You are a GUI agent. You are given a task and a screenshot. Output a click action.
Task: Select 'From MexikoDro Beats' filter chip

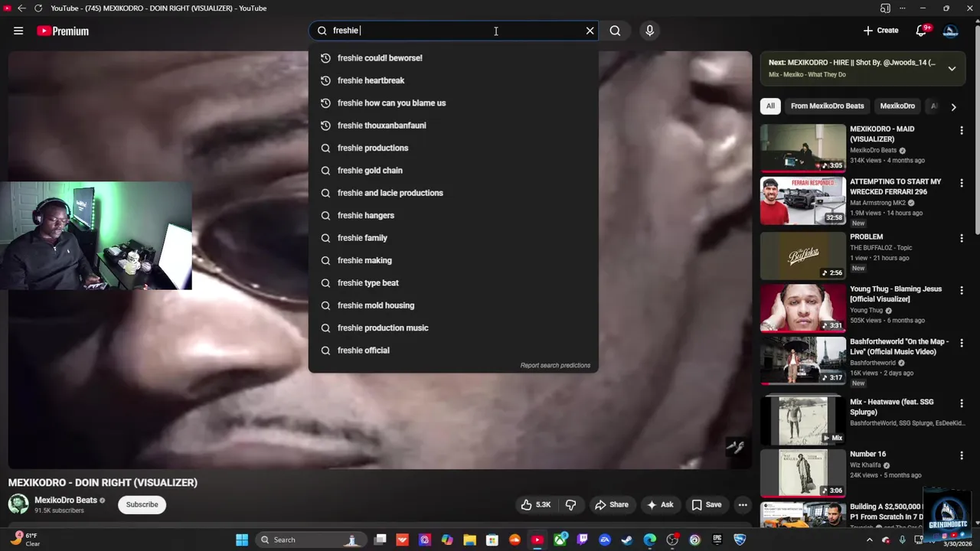coord(827,106)
